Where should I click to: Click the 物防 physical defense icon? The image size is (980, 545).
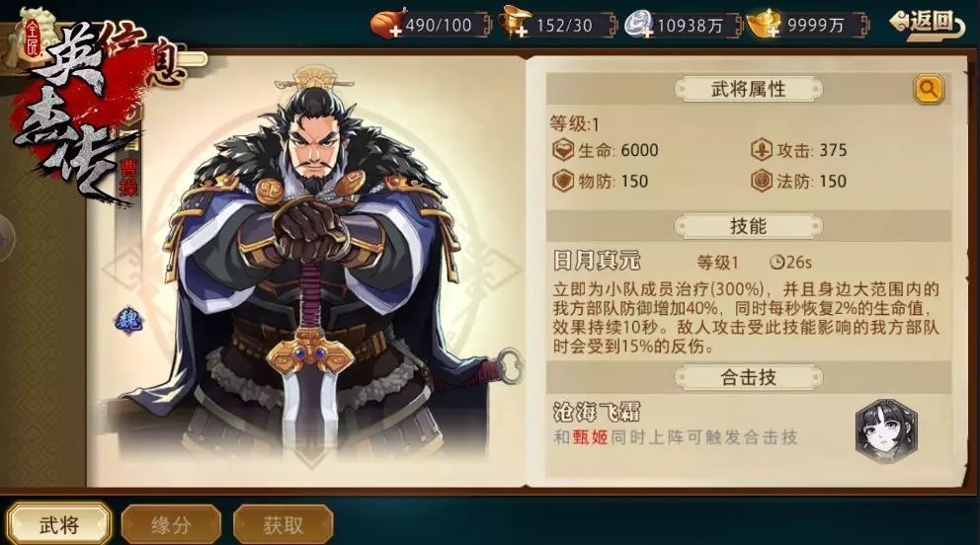click(x=563, y=182)
